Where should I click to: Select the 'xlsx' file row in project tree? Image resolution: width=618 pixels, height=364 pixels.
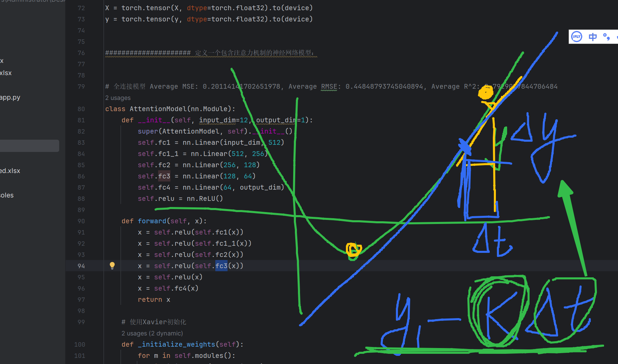pos(6,73)
